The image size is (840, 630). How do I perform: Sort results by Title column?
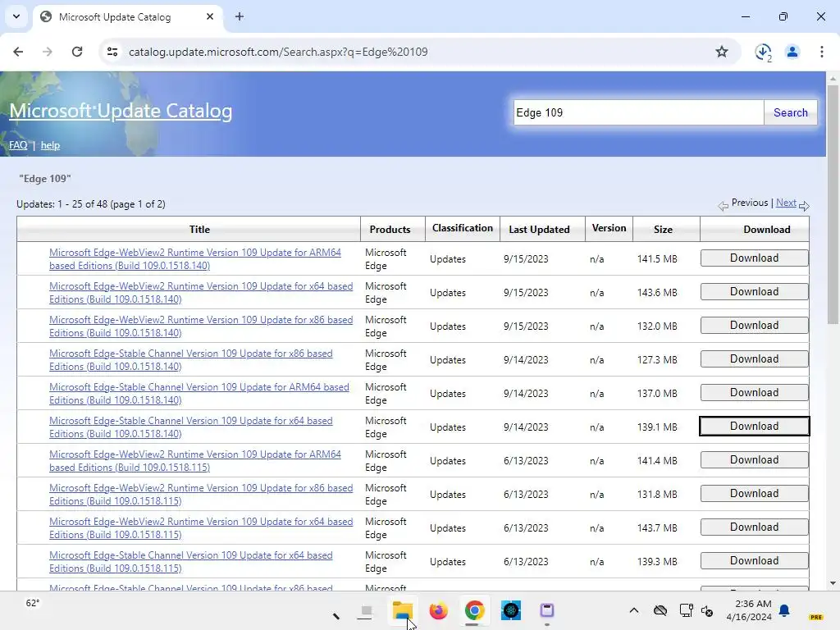199,230
